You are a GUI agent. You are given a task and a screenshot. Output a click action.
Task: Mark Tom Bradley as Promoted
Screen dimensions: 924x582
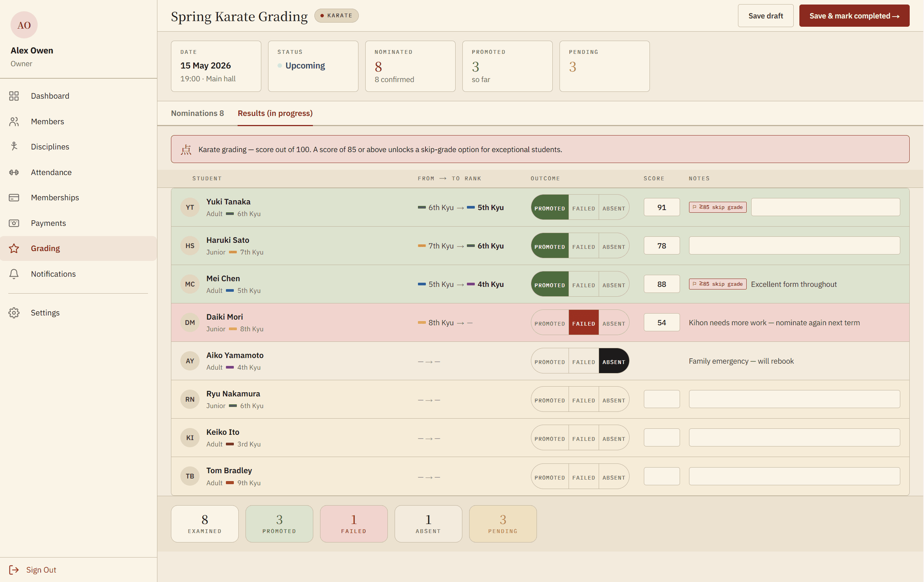[x=549, y=476]
